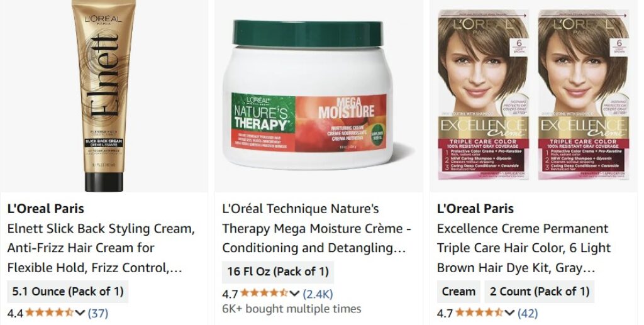This screenshot has width=644, height=325.
Task: Click the star rating icon for Mega Moisture Crème
Action: point(265,294)
